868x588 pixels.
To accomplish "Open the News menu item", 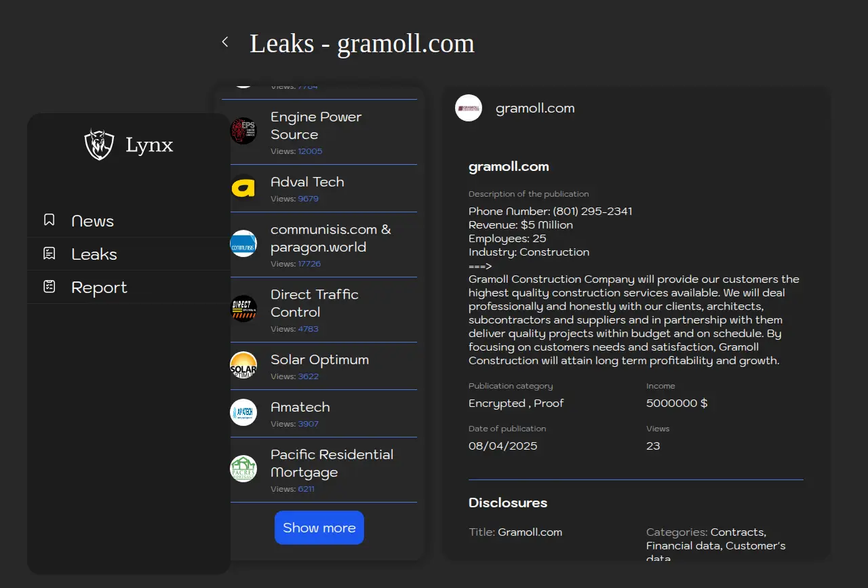I will pyautogui.click(x=93, y=221).
